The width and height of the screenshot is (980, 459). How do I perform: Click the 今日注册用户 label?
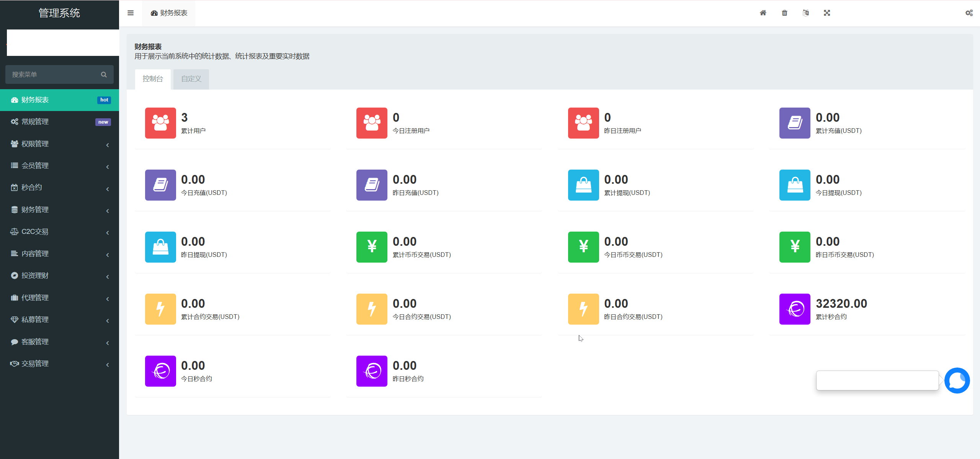(x=411, y=131)
